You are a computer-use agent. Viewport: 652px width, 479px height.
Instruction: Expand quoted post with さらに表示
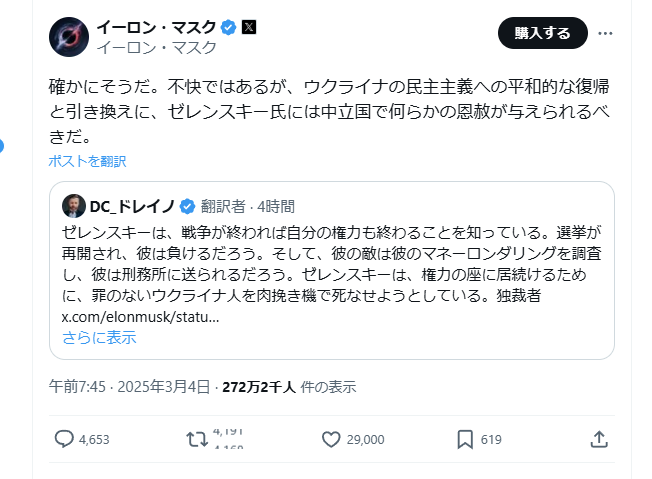tap(98, 337)
